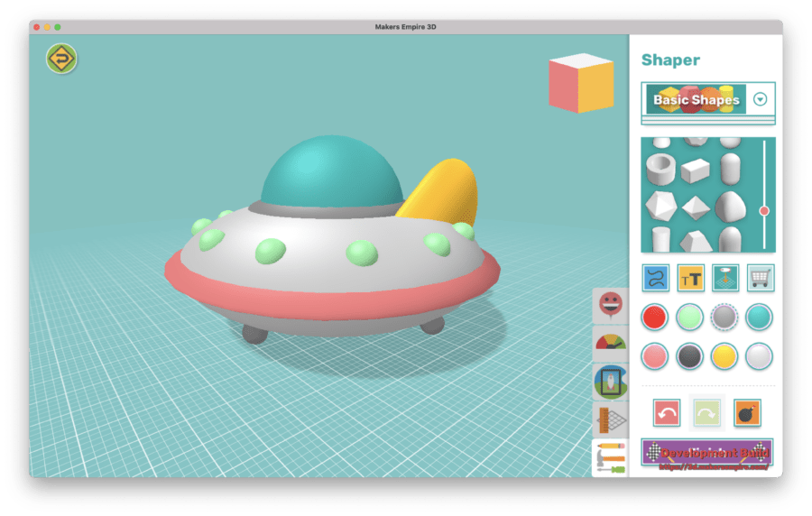Pick the truncated pyramid shape
The width and height of the screenshot is (812, 516).
[x=696, y=242]
